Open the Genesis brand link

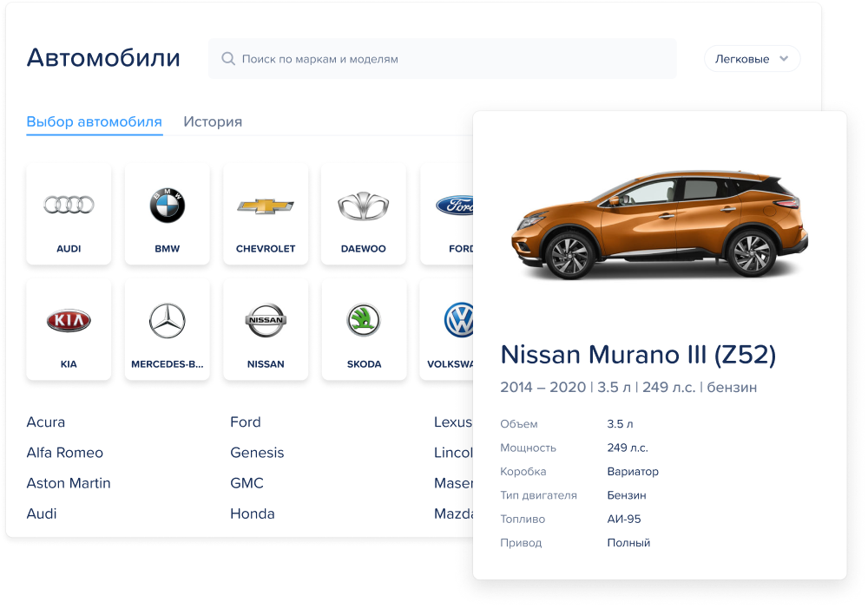coord(257,453)
